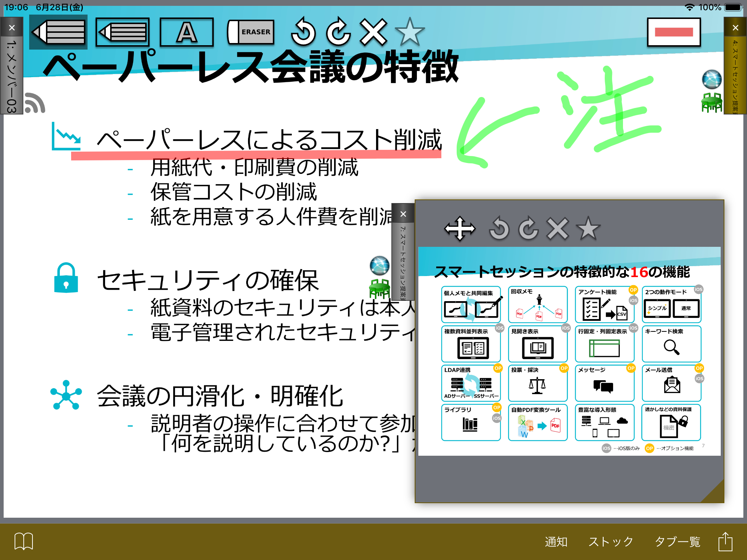Viewport: 747px width, 560px height.
Task: Toggle the top toolbar star favorite
Action: coord(410,32)
